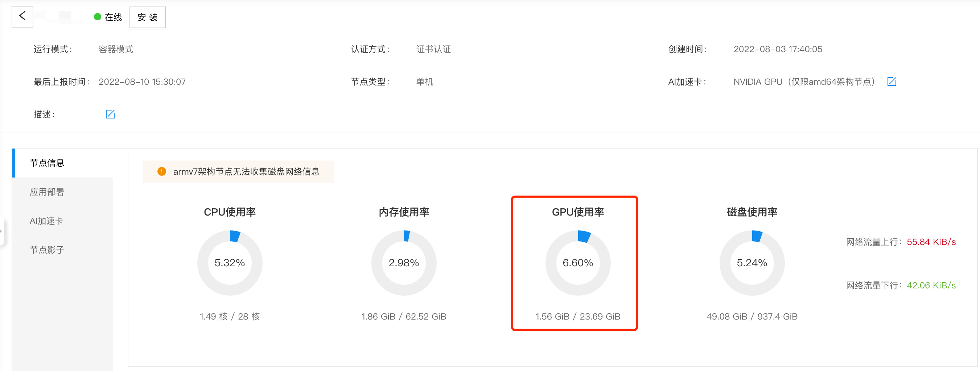
Task: Click the 49.08 GiB / 937.4 GiB disk figures
Action: pos(752,316)
